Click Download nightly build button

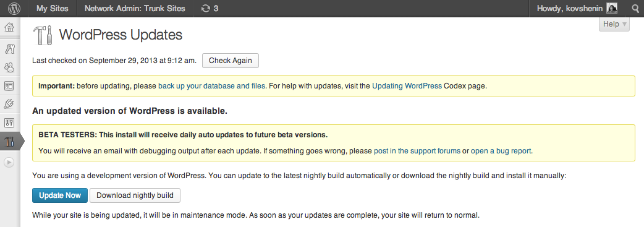coord(135,195)
